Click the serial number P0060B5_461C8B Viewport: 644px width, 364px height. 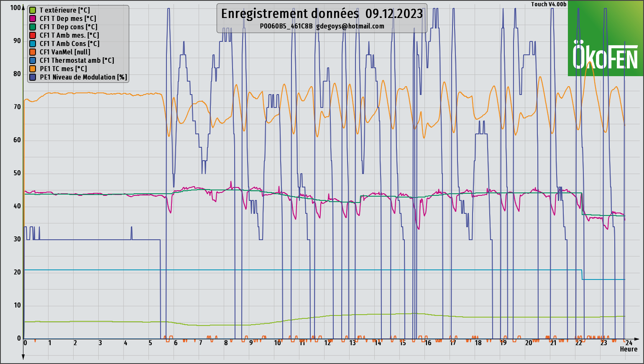click(x=286, y=26)
